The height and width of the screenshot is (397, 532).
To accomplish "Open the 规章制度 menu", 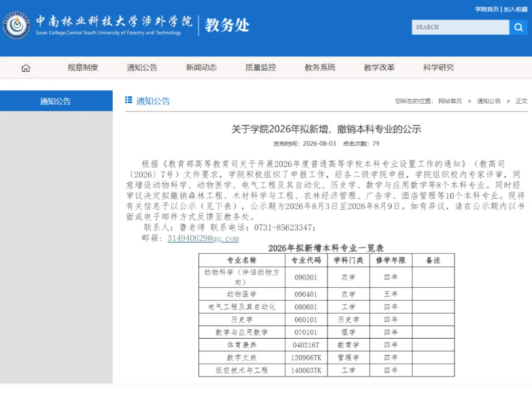I will point(83,67).
